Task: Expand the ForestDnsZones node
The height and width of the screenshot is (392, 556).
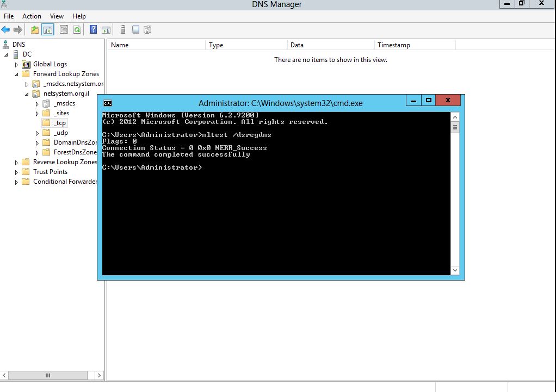Action: pos(37,153)
